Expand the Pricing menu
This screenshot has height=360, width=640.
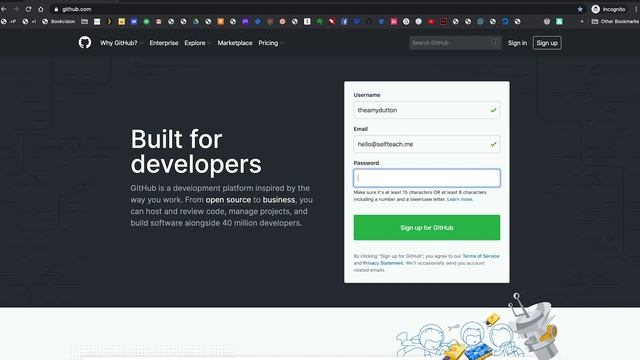point(271,43)
